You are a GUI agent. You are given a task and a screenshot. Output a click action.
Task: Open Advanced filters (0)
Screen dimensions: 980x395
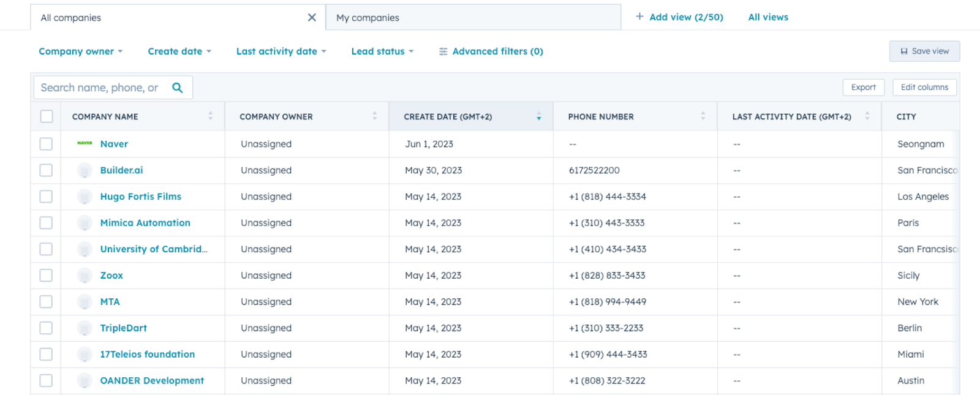click(x=491, y=51)
